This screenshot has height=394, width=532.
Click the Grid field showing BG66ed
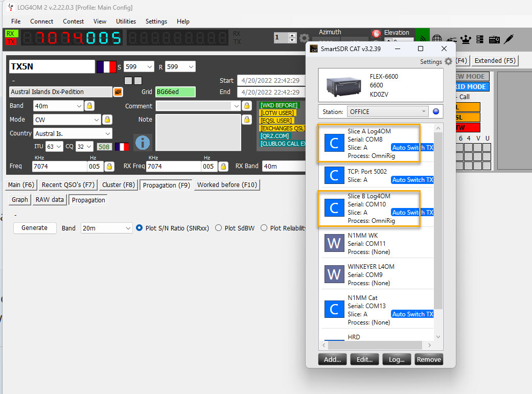(x=175, y=92)
